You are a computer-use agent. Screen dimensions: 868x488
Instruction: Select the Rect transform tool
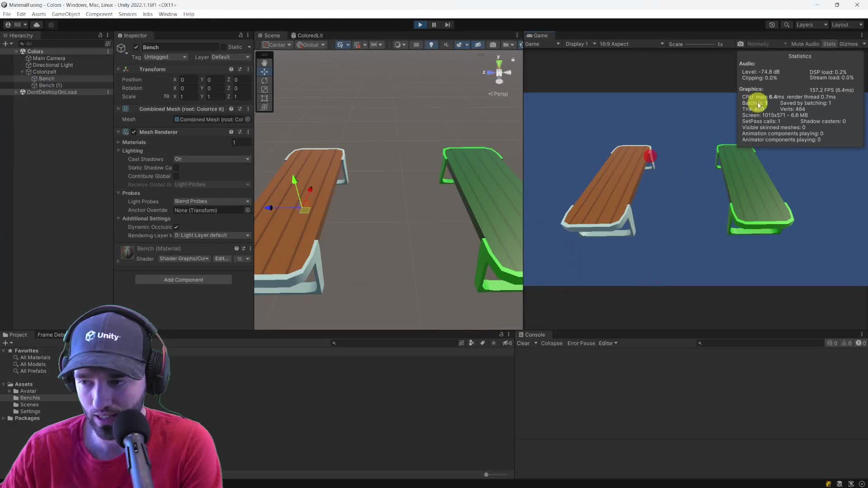pyautogui.click(x=264, y=98)
